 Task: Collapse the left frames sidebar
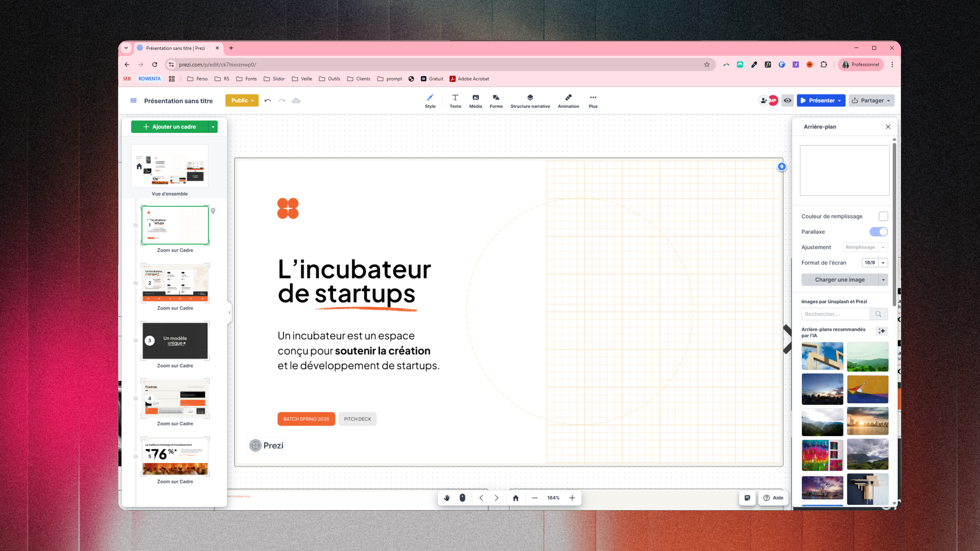pos(229,312)
